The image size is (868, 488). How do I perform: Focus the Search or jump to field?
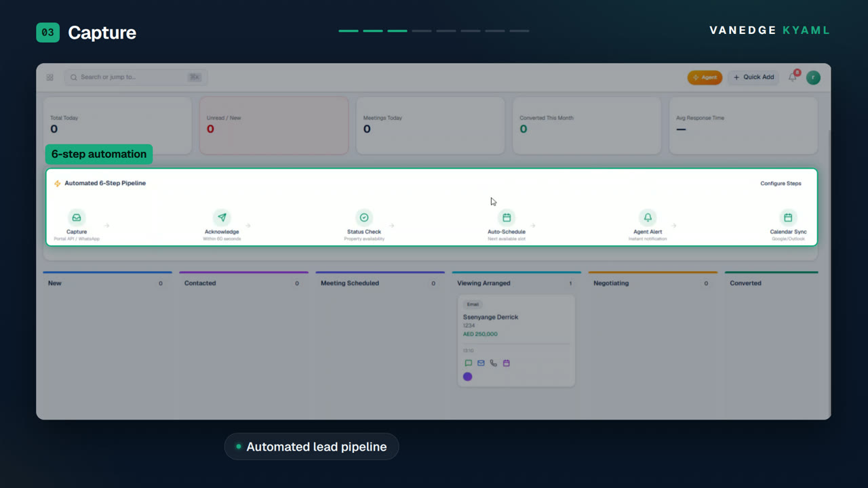(x=136, y=77)
